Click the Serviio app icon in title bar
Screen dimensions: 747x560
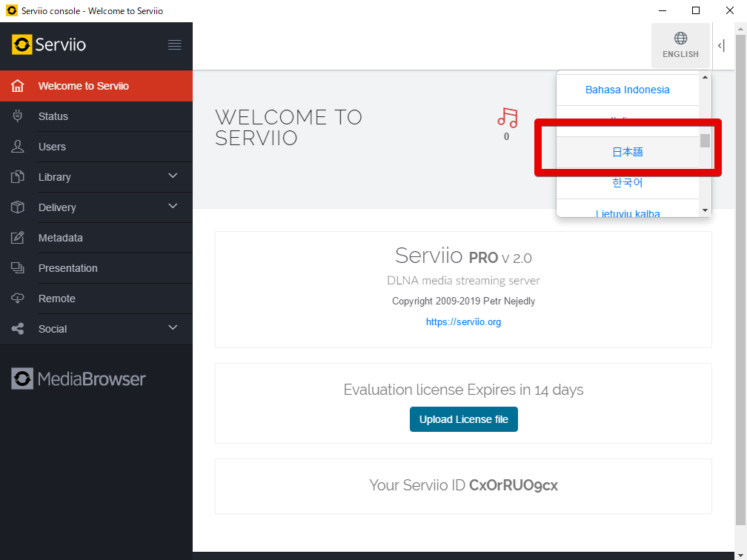(x=11, y=10)
